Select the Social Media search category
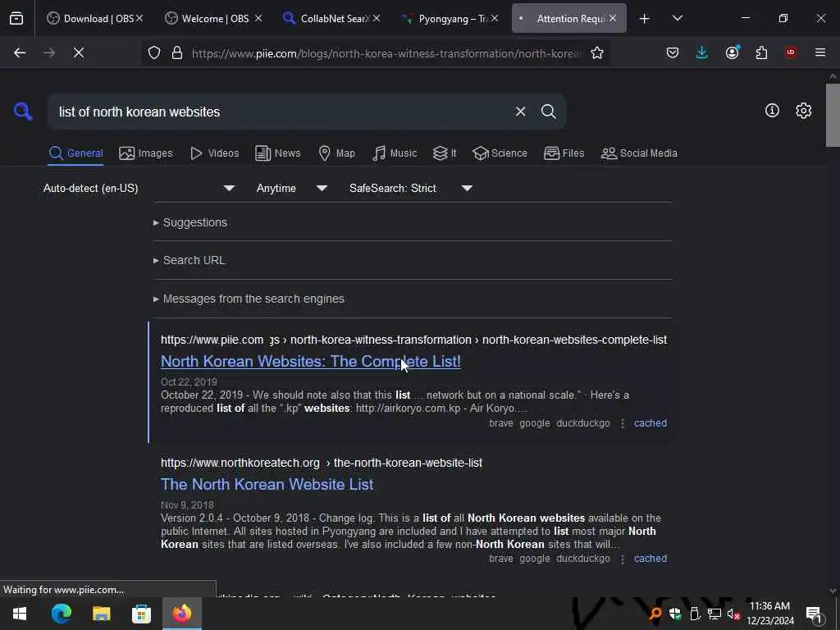840x630 pixels. click(x=638, y=153)
